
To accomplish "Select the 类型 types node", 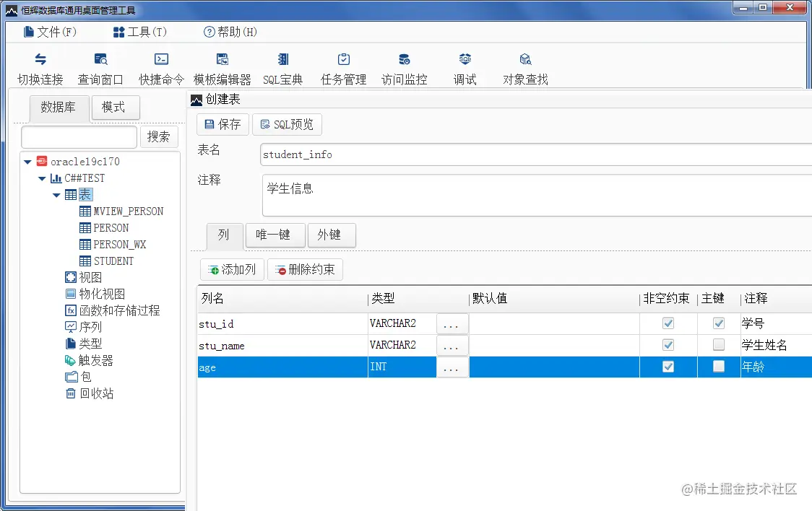I will [x=90, y=344].
